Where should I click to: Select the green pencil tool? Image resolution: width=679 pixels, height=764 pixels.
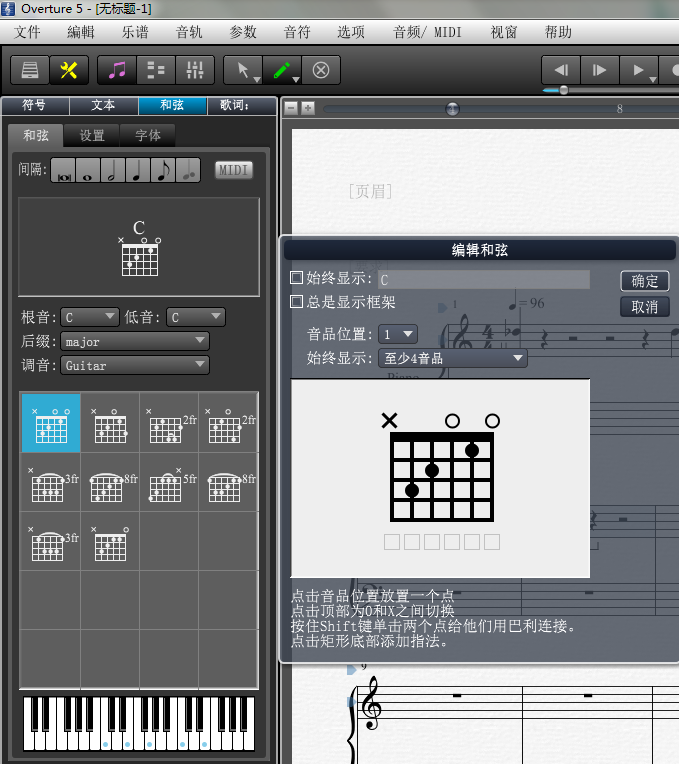click(282, 70)
